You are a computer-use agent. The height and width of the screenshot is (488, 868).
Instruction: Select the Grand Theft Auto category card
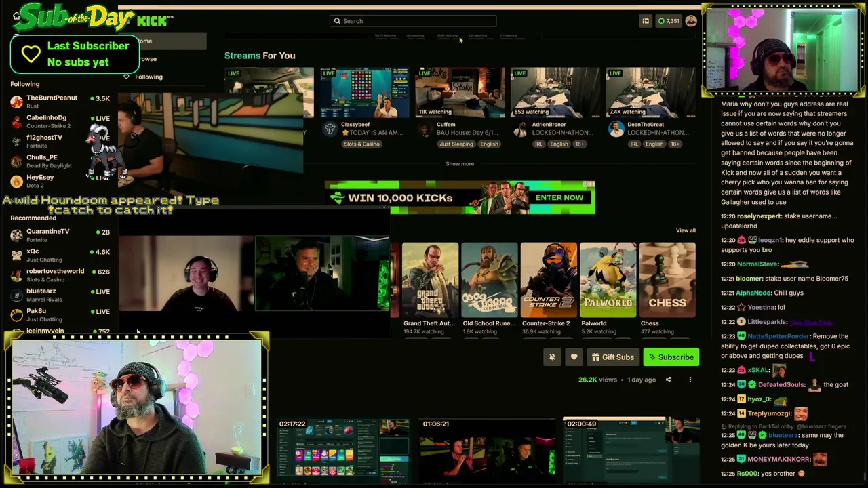[x=430, y=280]
